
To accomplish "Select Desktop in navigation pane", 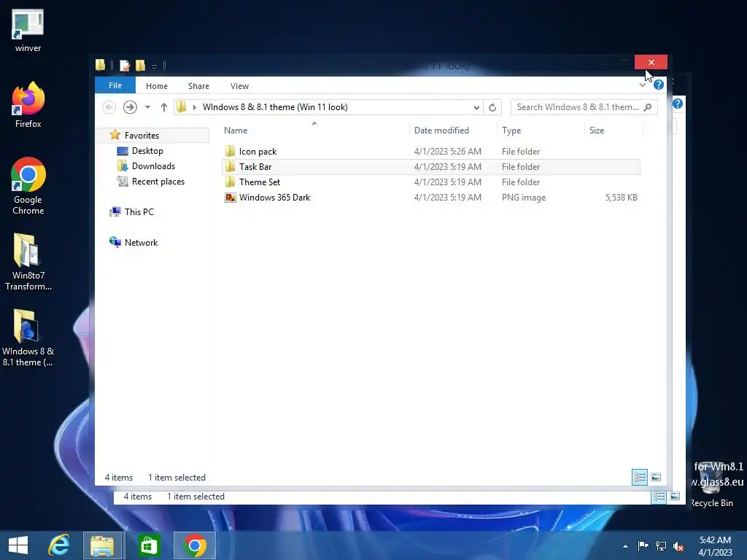I will click(147, 151).
